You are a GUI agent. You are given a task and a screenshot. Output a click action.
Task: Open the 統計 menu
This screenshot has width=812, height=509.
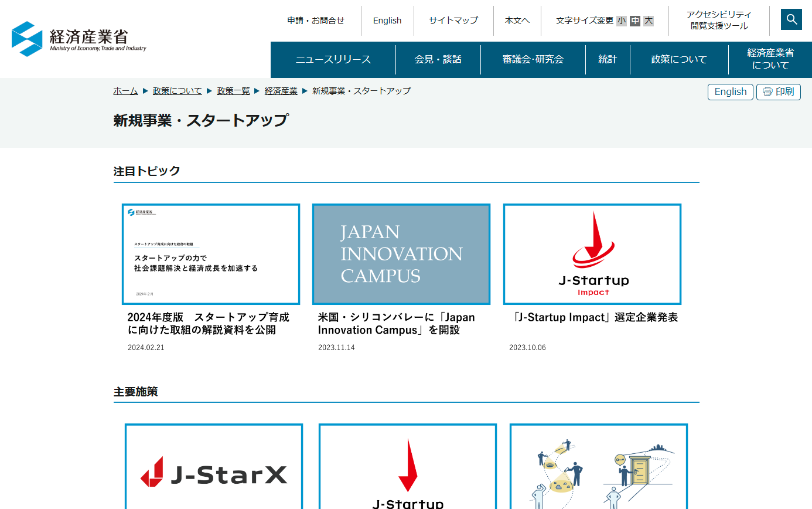608,59
